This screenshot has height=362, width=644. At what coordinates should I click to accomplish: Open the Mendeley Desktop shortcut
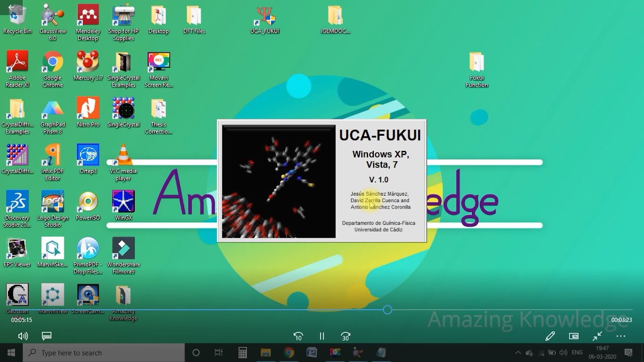[x=88, y=22]
